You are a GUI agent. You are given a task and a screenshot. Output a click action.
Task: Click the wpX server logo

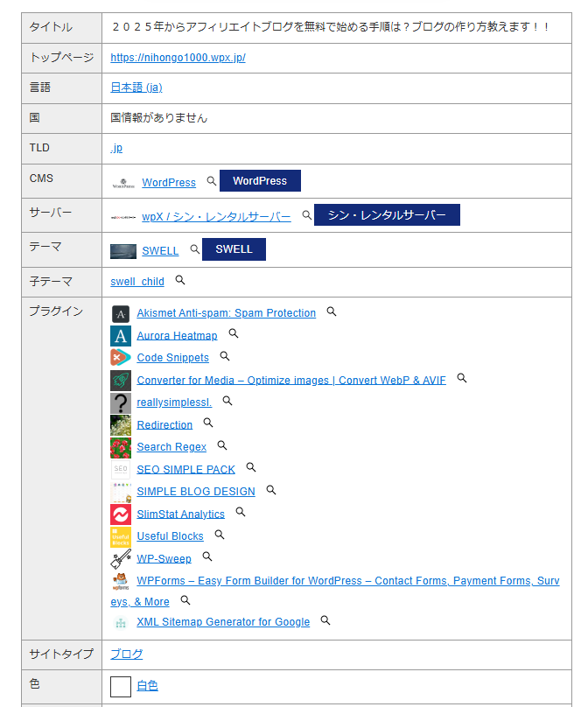coord(123,217)
